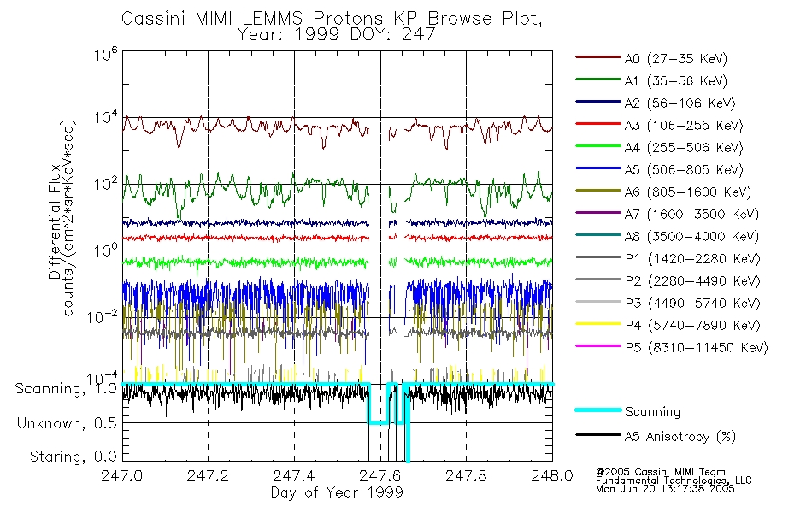Click the yellow P4 legend line swatch

(597, 323)
